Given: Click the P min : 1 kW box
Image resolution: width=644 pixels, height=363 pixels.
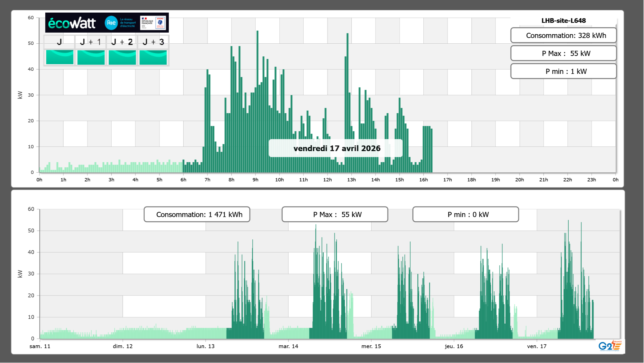Looking at the screenshot, I should (x=563, y=71).
